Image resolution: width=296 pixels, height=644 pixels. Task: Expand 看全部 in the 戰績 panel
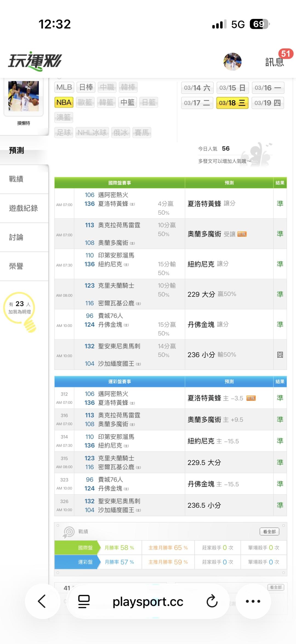(x=269, y=532)
